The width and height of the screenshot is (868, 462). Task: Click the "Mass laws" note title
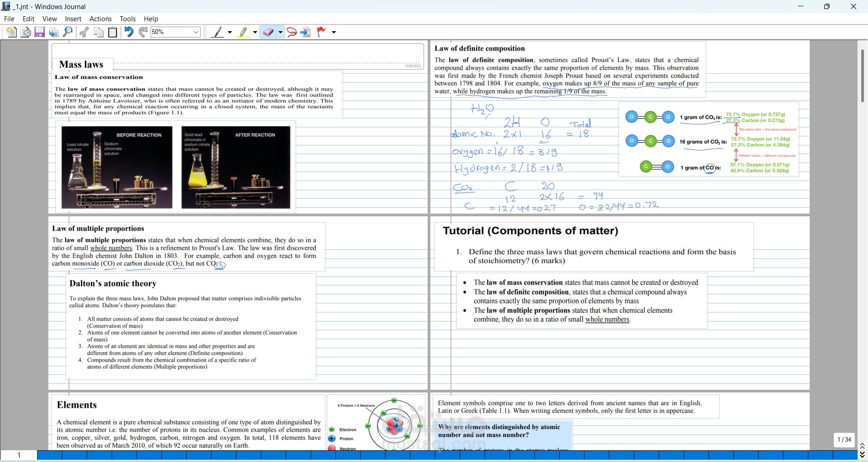click(x=81, y=65)
